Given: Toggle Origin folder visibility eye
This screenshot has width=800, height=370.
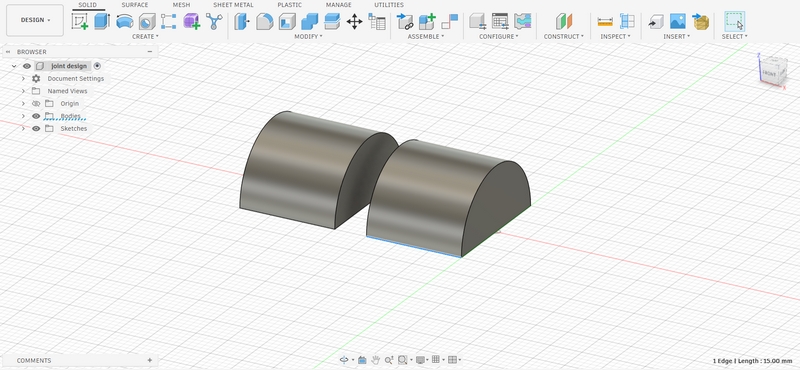Looking at the screenshot, I should 36,104.
